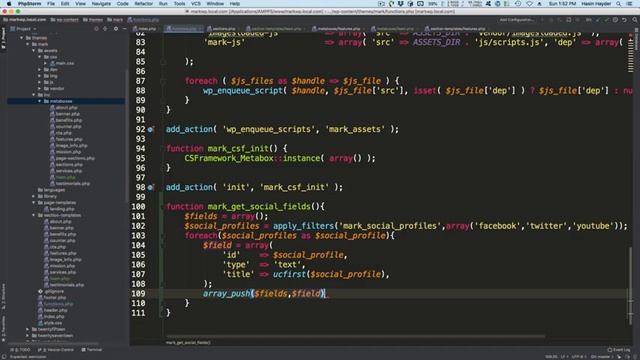Click the wp-content breadcrumb

[64, 20]
